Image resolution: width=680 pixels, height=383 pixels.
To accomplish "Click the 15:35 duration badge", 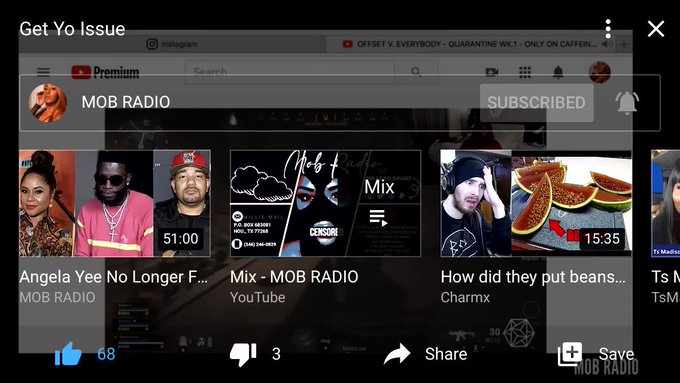I will click(x=602, y=239).
